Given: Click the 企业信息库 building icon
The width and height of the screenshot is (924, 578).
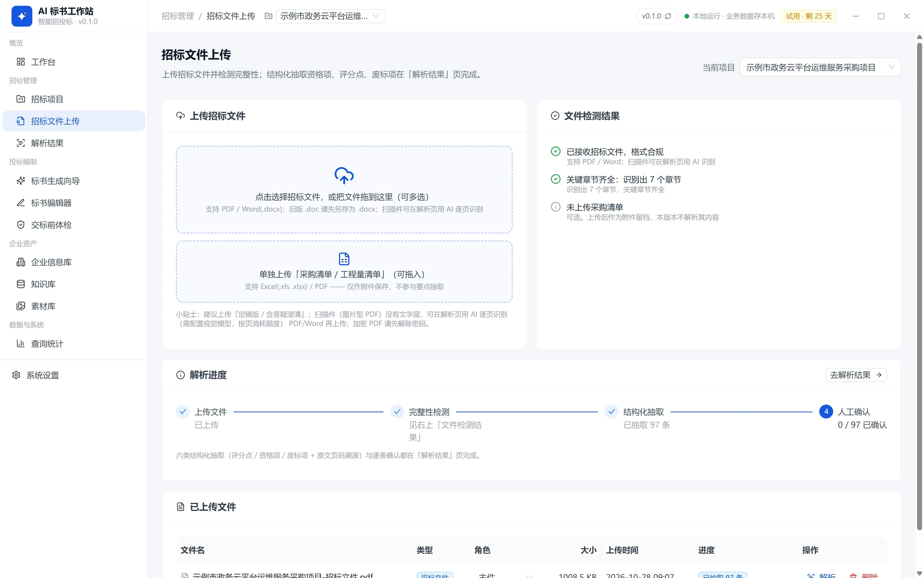Looking at the screenshot, I should click(x=21, y=262).
